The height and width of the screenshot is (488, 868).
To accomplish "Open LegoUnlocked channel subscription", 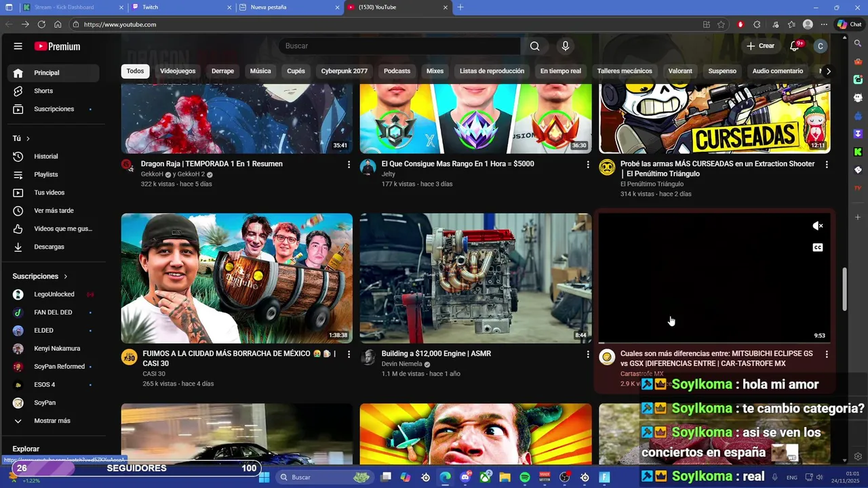I will pos(54,294).
